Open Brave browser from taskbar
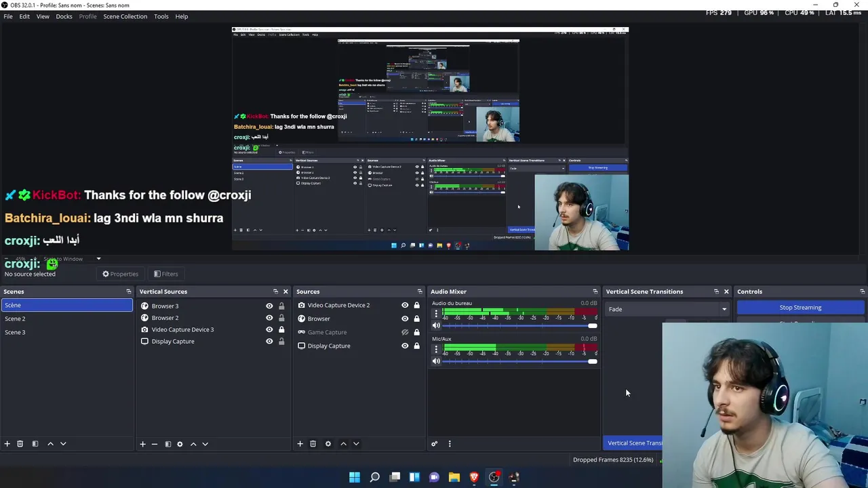868x488 pixels. 474,477
